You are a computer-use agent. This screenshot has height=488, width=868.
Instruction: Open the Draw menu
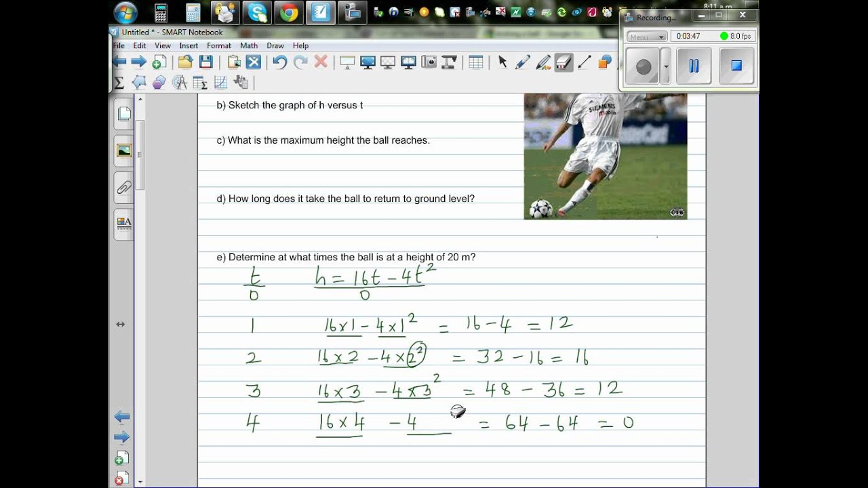point(275,45)
